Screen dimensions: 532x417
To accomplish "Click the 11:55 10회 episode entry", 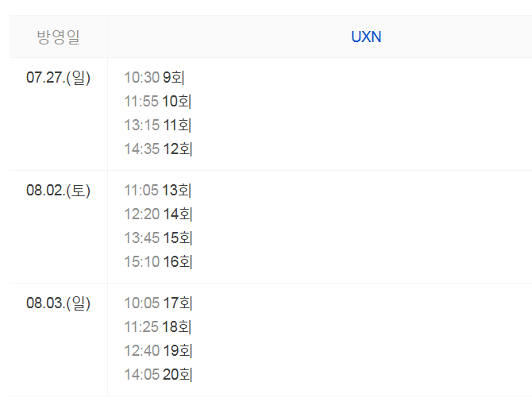I will click(158, 102).
